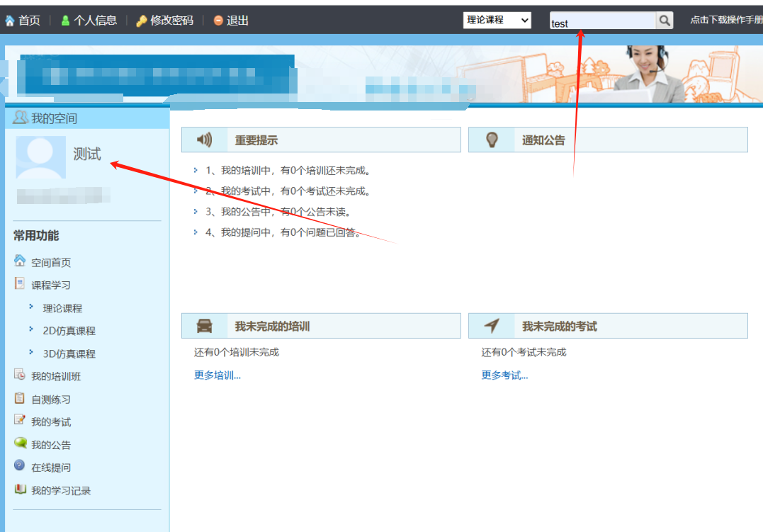Image resolution: width=763 pixels, height=532 pixels.
Task: Open 理论课程 under 课程学习
Action: (x=62, y=308)
